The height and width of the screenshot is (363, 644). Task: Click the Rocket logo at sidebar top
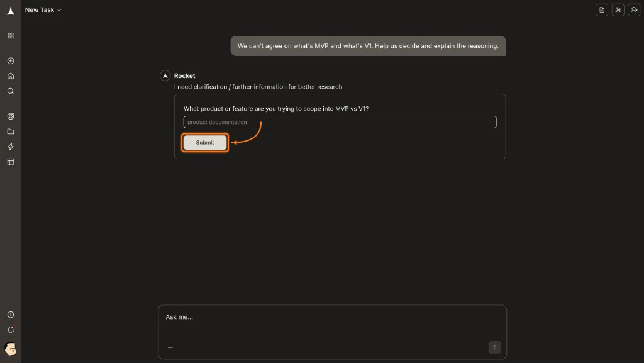pos(10,10)
